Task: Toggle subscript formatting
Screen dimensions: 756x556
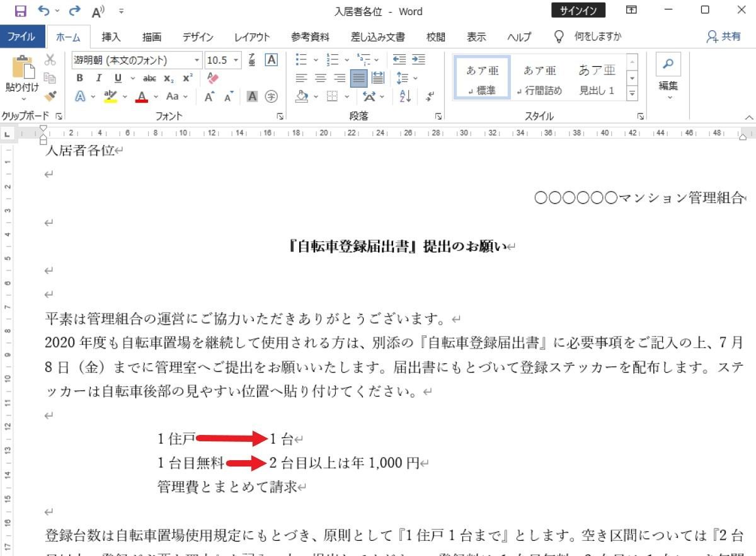Action: [x=168, y=78]
